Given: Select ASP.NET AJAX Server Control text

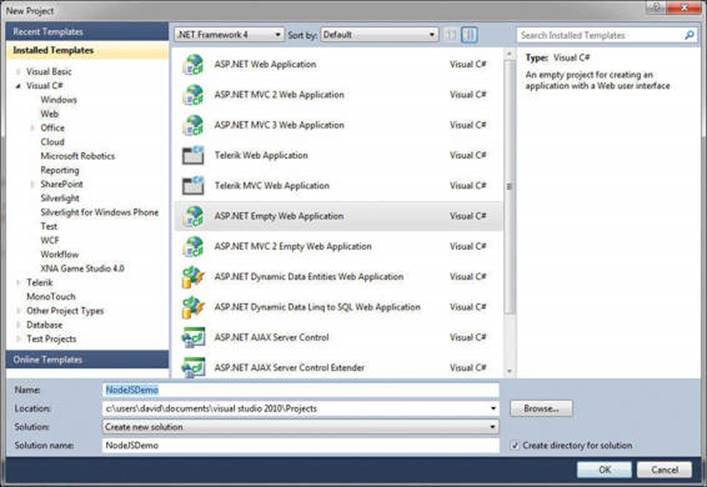Looking at the screenshot, I should coord(271,337).
